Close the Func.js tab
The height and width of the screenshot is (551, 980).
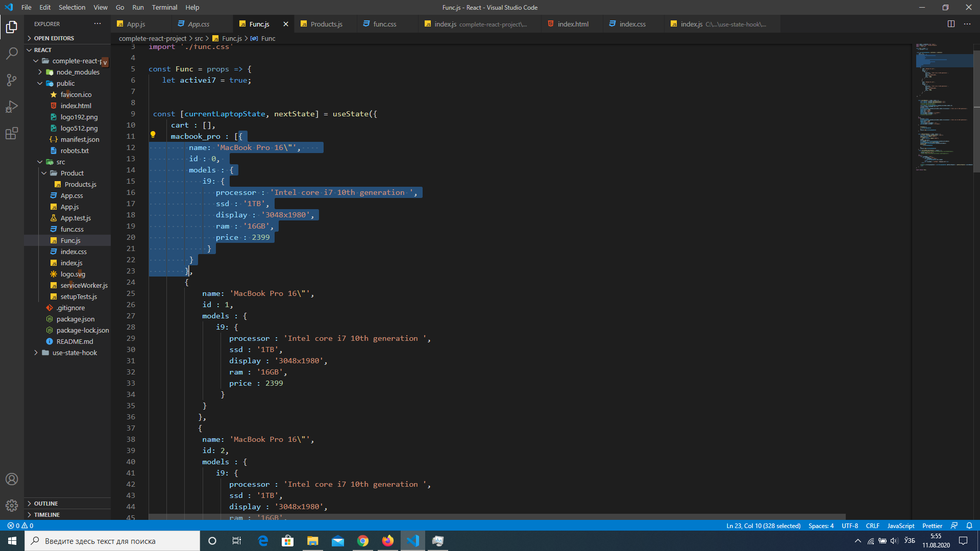pos(286,24)
